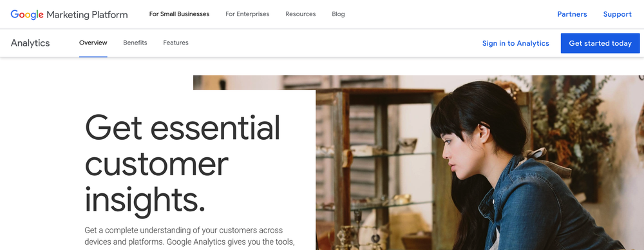Click the Get started today button
The height and width of the screenshot is (250, 644).
[600, 43]
